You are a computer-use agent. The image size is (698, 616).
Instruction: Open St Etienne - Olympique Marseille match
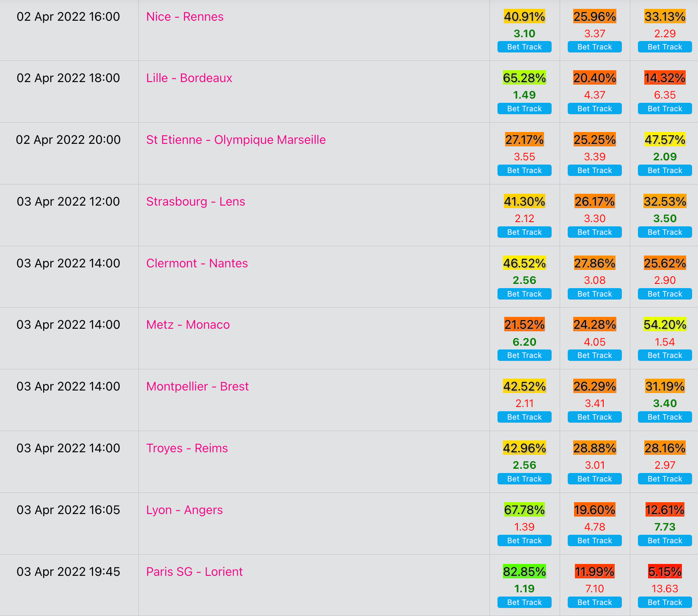(x=236, y=140)
